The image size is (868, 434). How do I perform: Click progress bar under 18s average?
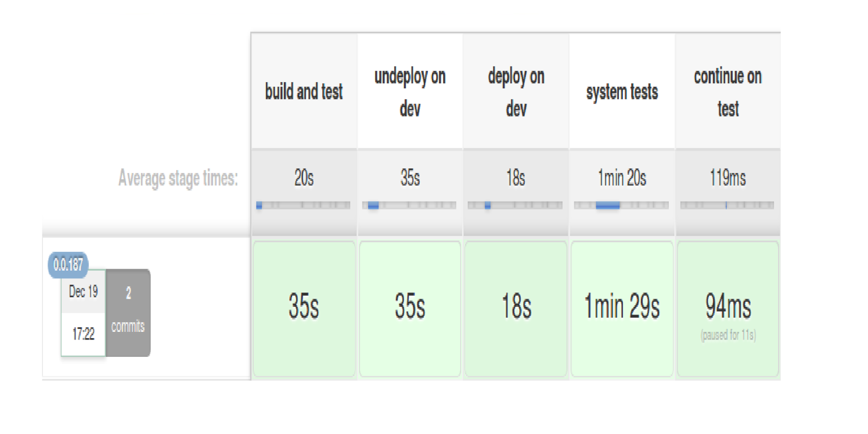tap(515, 205)
